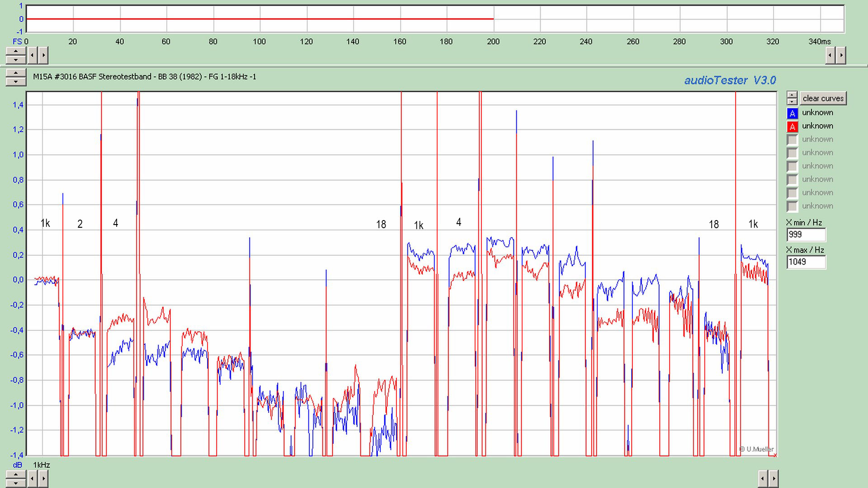Viewport: 868px width, 488px height.
Task: Click the dB up arrow at bottom left
Action: 16,474
